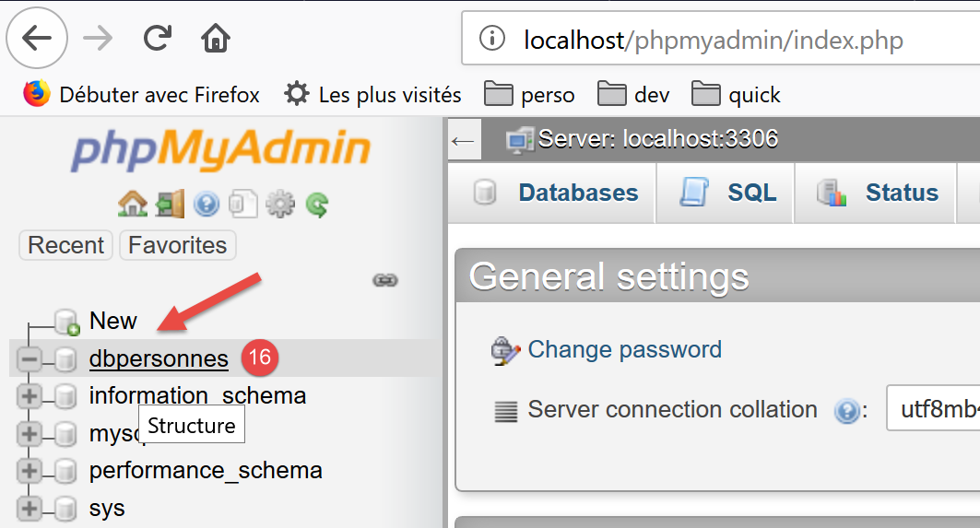980x528 pixels.
Task: Reload navigation panel with green arrow
Action: 317,204
